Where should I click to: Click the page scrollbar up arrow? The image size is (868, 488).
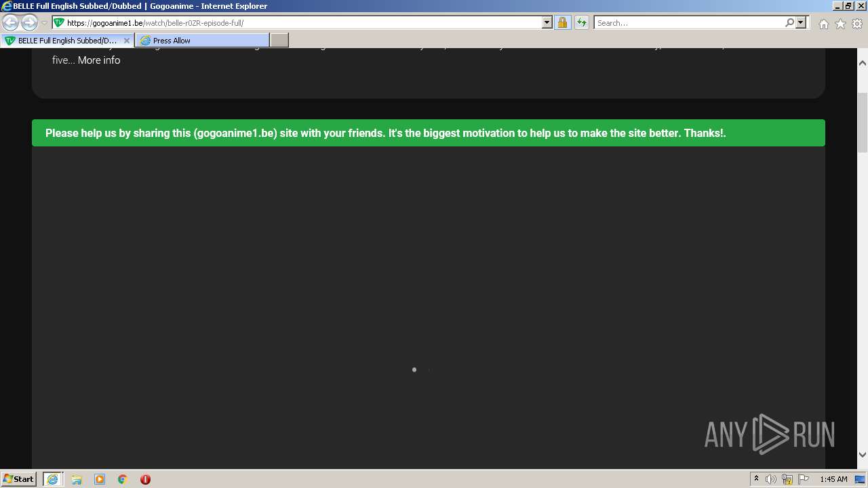863,62
